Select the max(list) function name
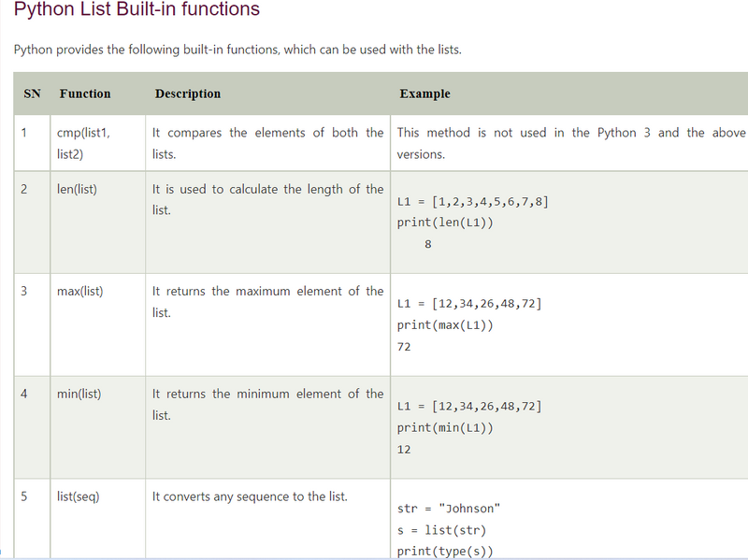The width and height of the screenshot is (748, 560). tap(79, 291)
